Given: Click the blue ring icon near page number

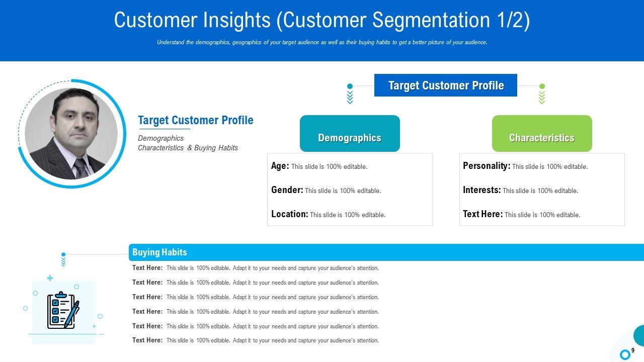Looking at the screenshot, I should tap(625, 354).
